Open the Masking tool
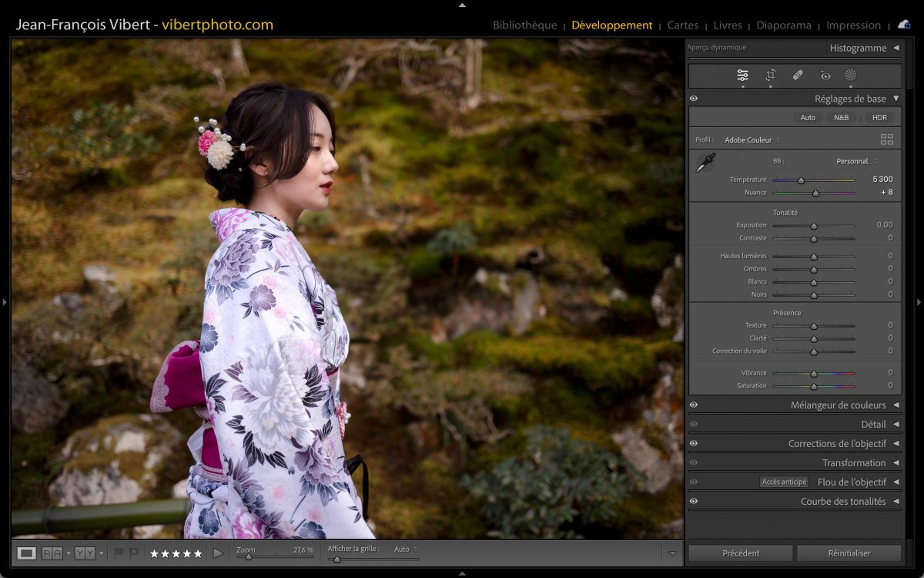The image size is (924, 578). tap(850, 75)
